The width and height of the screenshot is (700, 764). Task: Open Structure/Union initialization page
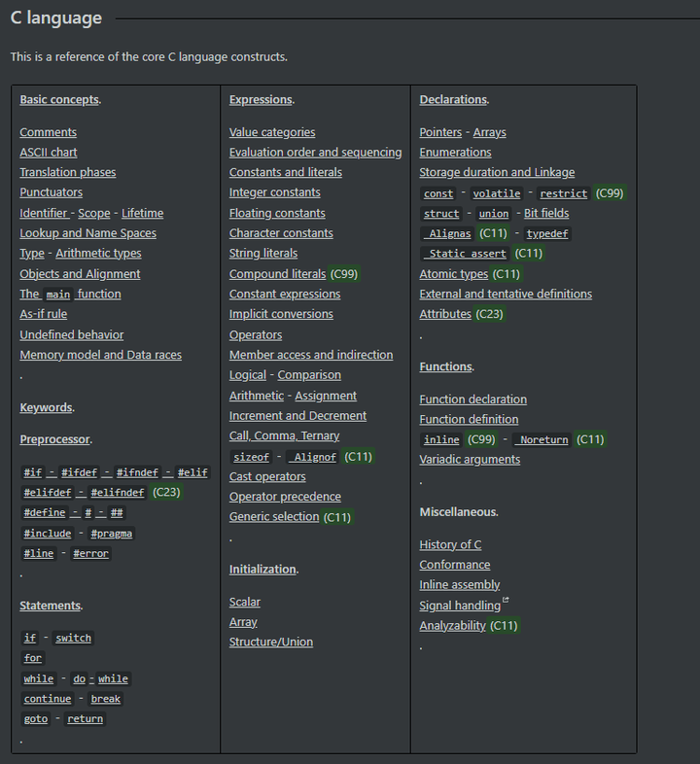click(x=271, y=642)
